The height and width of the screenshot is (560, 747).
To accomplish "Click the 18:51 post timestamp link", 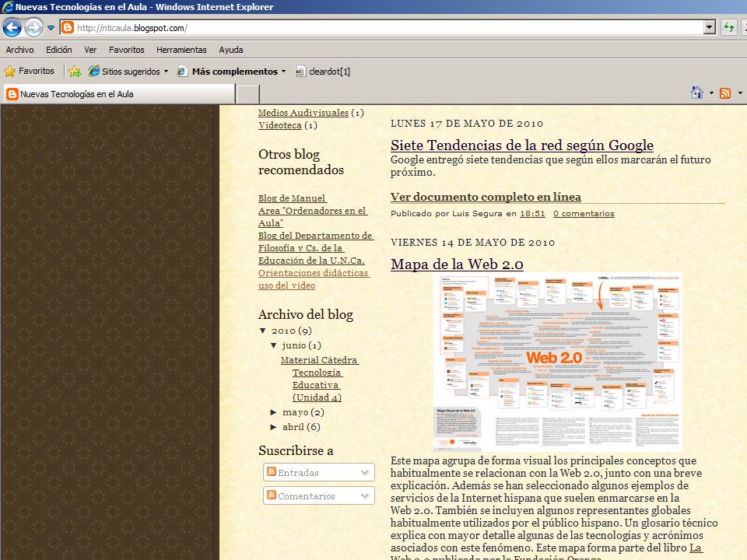I will (x=532, y=213).
